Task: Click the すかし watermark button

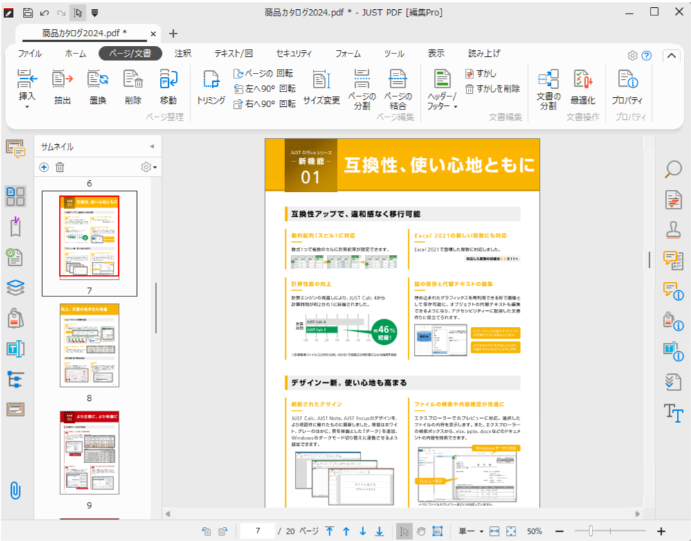Action: (x=480, y=74)
